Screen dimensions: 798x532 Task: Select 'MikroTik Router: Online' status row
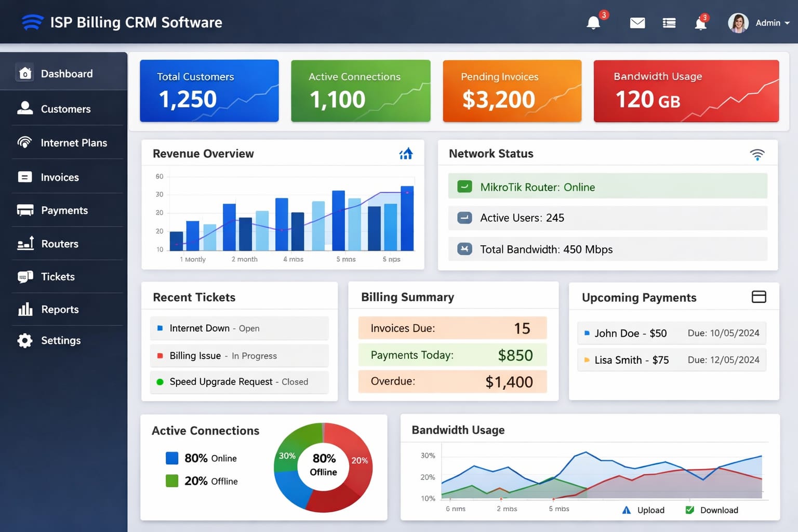[608, 186]
